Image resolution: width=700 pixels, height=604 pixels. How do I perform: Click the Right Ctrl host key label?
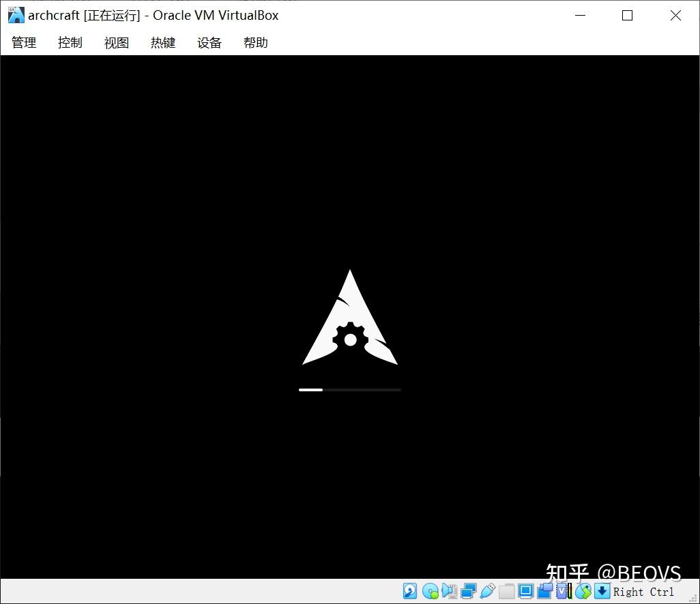(644, 592)
